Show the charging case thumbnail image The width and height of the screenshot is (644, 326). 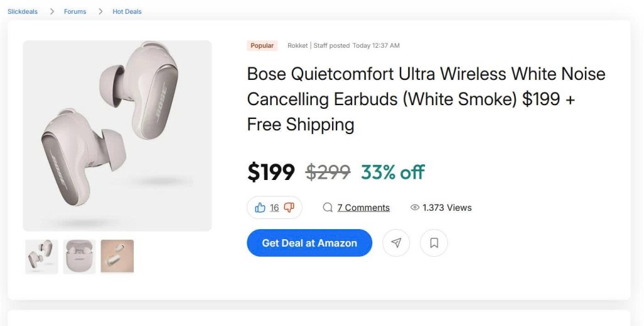coord(79,256)
